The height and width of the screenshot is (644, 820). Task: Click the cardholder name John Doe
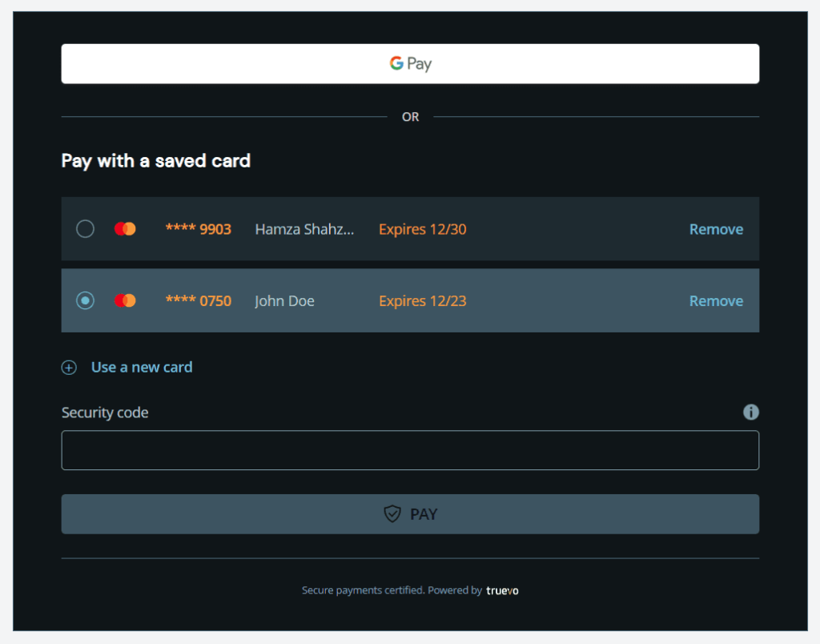(284, 301)
